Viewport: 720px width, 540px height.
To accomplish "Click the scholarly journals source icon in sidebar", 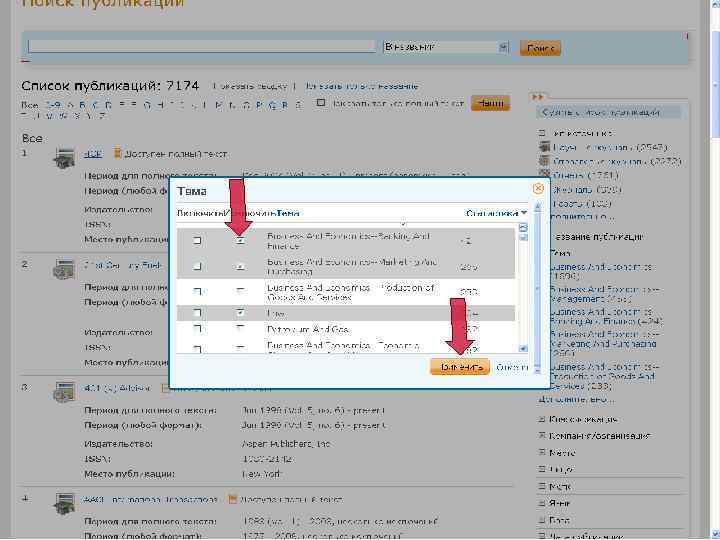I will coord(544,147).
